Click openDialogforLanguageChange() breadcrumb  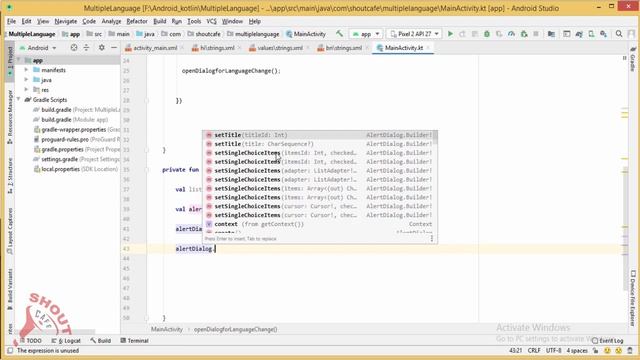pyautogui.click(x=236, y=329)
